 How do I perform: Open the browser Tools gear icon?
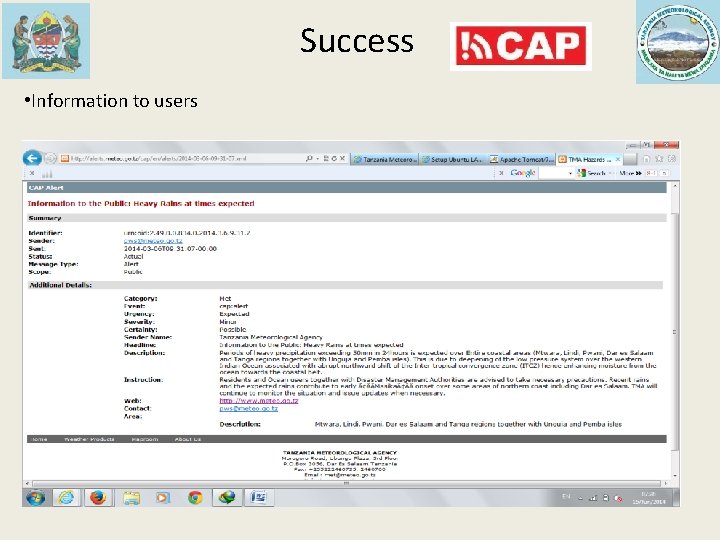point(671,159)
